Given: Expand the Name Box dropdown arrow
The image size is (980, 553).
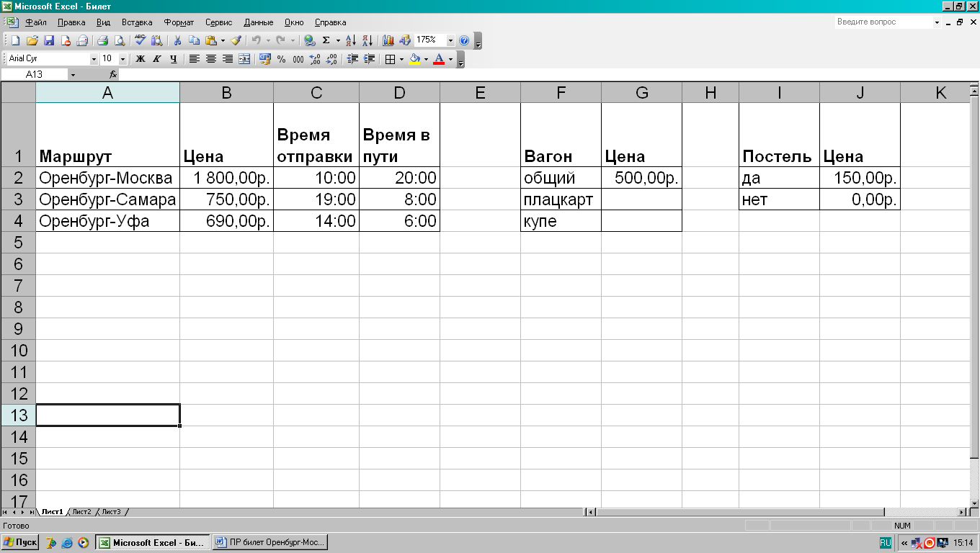Looking at the screenshot, I should pyautogui.click(x=73, y=75).
